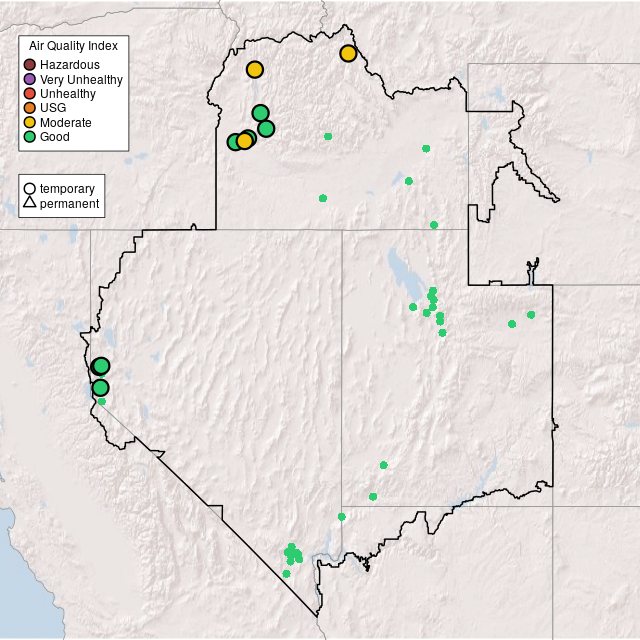This screenshot has height=640, width=640.
Task: Select the Unhealthy red legend circle
Action: click(30, 94)
